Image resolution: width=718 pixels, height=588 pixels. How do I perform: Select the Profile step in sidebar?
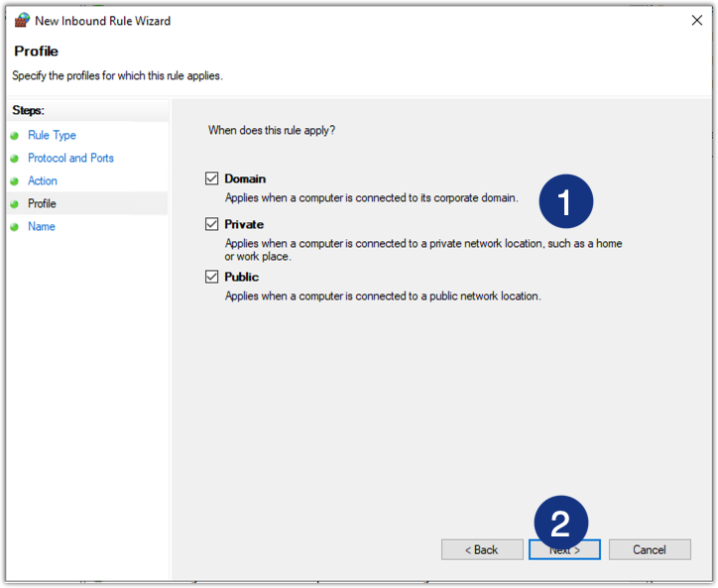tap(43, 204)
